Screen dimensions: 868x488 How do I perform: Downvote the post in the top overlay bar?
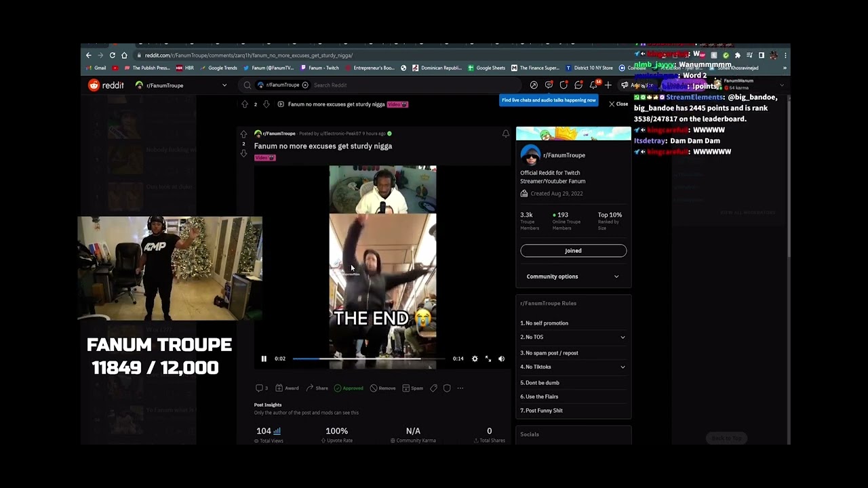pyautogui.click(x=267, y=104)
